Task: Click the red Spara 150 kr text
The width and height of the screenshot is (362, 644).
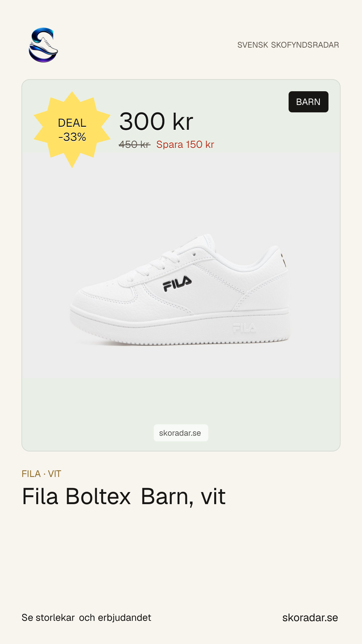Action: (x=185, y=145)
